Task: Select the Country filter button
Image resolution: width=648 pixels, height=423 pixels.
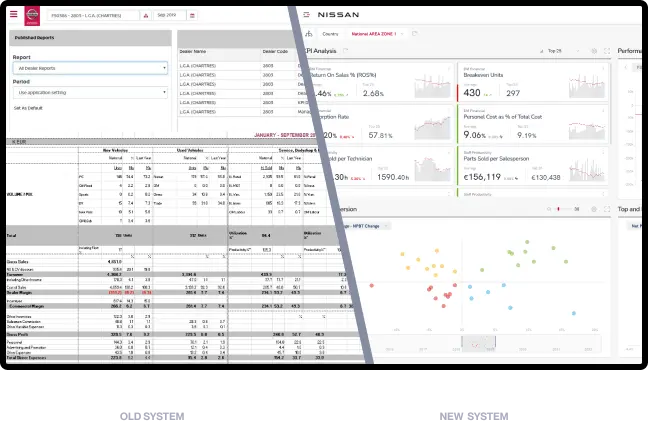Action: [330, 34]
